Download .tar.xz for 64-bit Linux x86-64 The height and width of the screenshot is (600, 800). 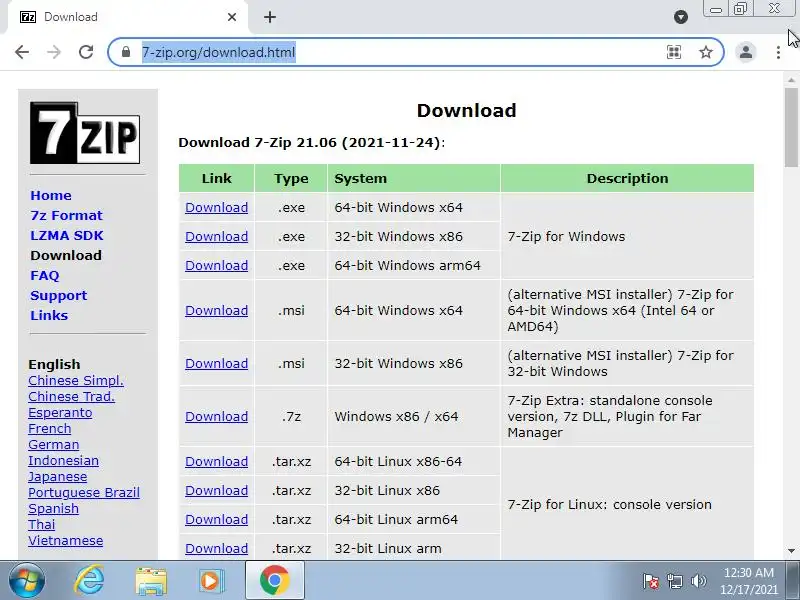point(216,462)
